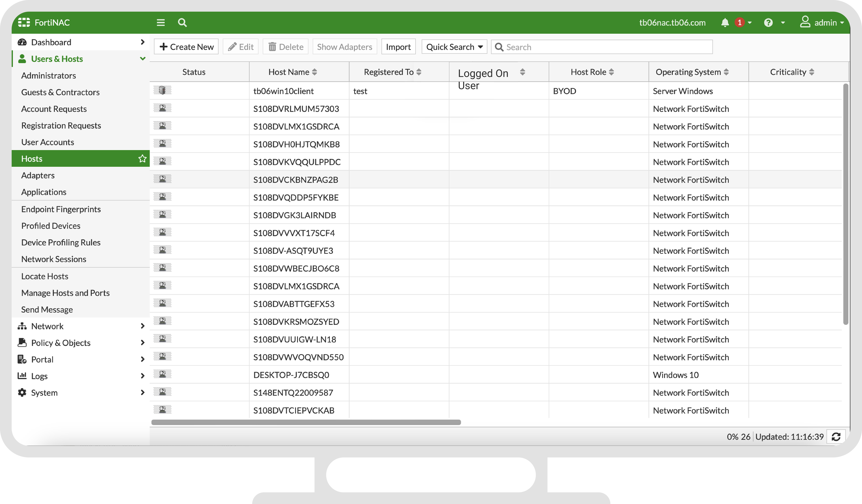This screenshot has height=504, width=862.
Task: Open Administrators in the sidebar
Action: [49, 76]
